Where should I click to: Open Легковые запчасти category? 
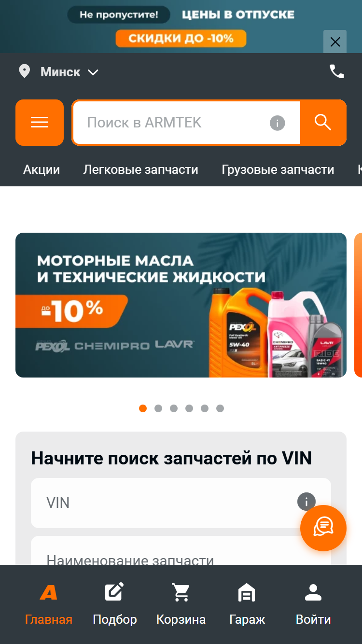[x=141, y=169]
